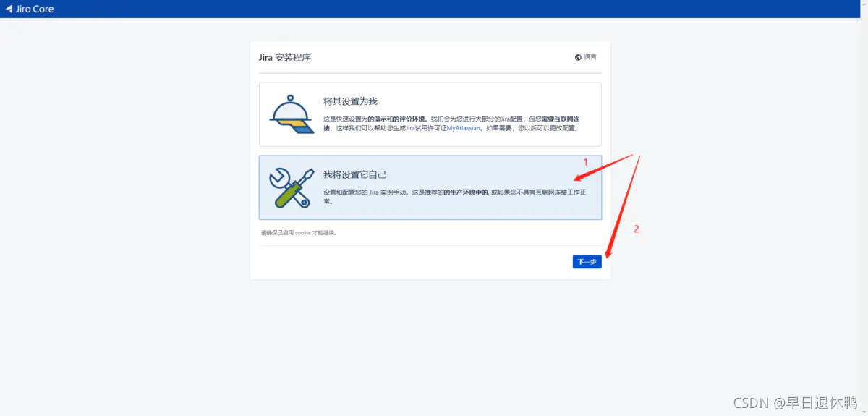Click the serving dish icon

[292, 114]
